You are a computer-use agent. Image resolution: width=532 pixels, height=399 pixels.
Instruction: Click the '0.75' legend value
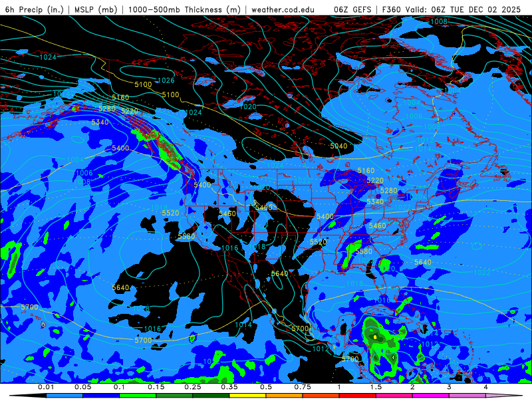tap(303, 387)
